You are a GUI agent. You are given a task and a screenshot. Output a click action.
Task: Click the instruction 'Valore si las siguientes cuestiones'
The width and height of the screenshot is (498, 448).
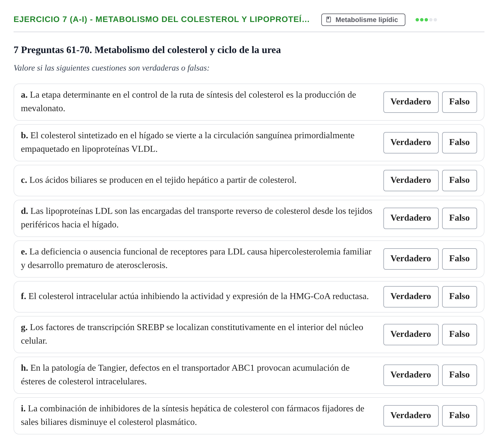click(112, 68)
